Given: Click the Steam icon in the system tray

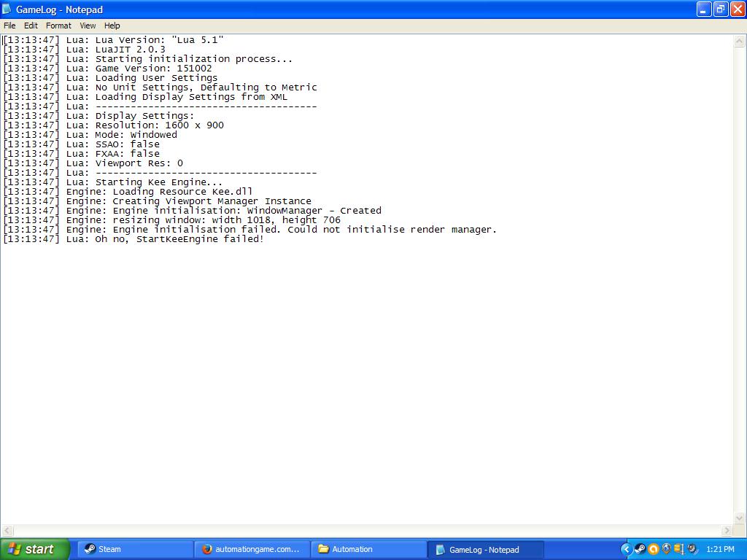Looking at the screenshot, I should pyautogui.click(x=640, y=550).
